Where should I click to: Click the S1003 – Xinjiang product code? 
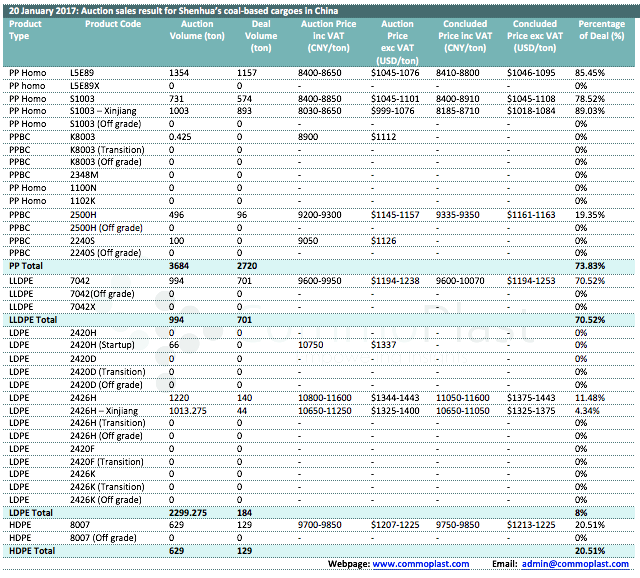coord(106,111)
